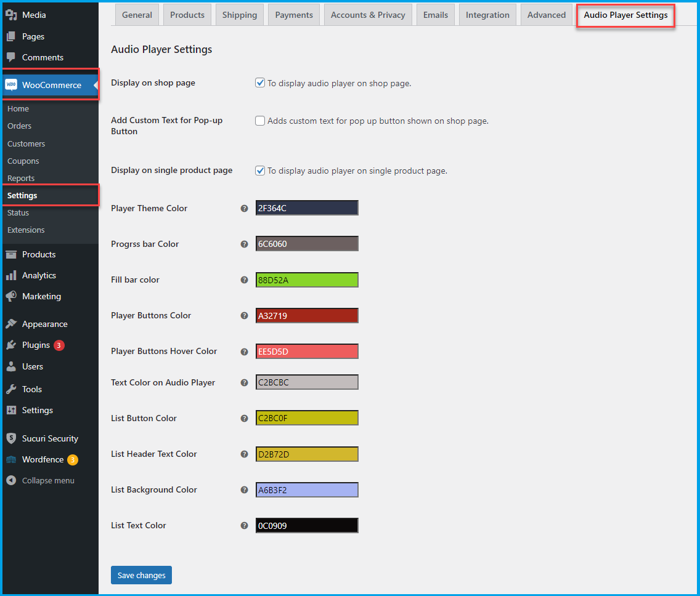The width and height of the screenshot is (700, 596).
Task: Click help icon beside List Button Color
Action: point(244,418)
